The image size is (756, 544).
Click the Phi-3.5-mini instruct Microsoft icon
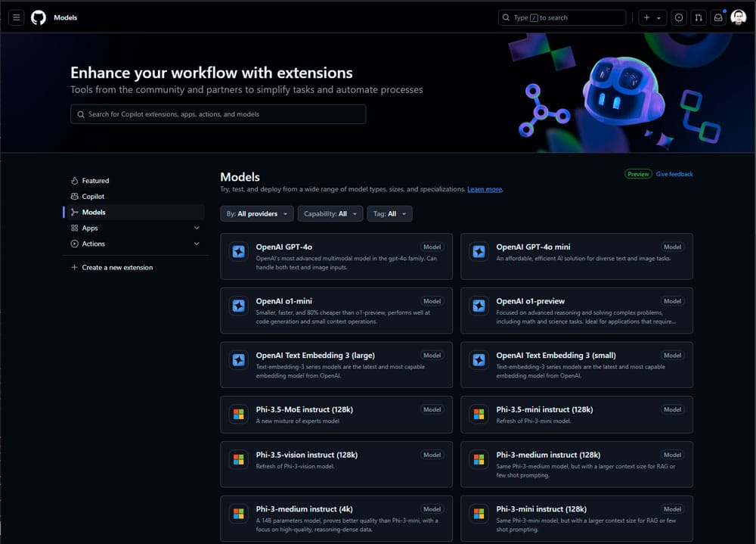[479, 414]
